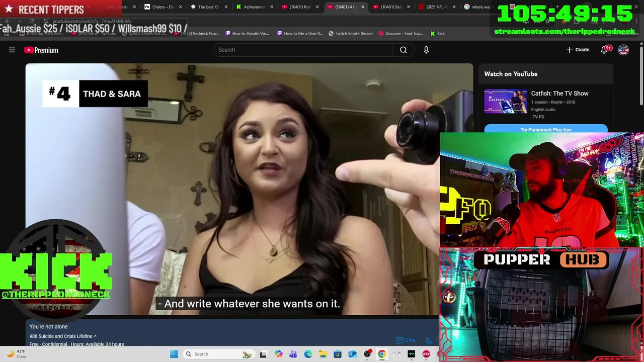This screenshot has width=644, height=362.
Task: Open the game controller taskbar app
Action: point(397,354)
